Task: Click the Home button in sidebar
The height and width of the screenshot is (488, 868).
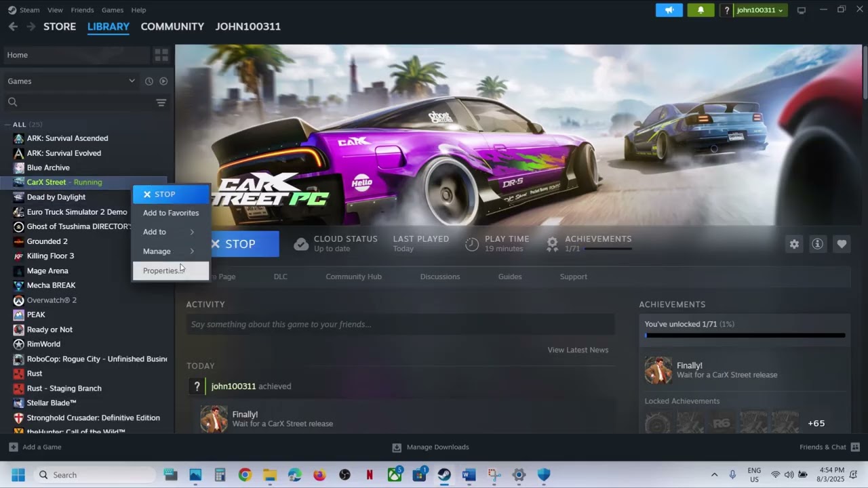Action: tap(76, 55)
